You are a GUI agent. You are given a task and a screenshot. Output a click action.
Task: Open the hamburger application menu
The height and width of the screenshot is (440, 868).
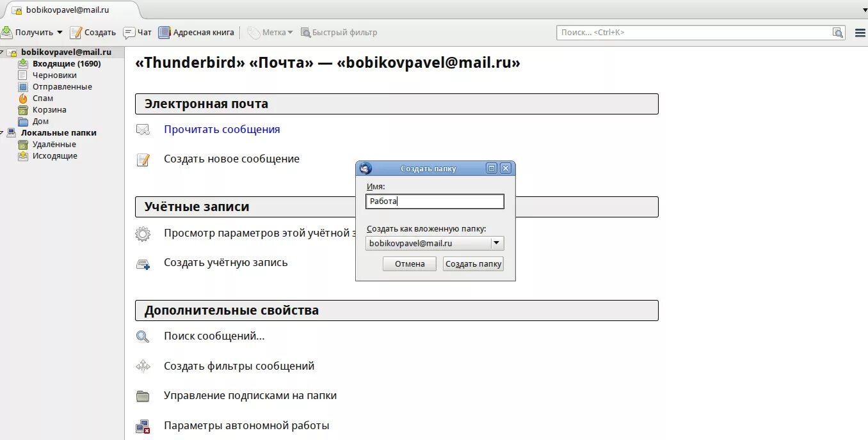coord(860,33)
